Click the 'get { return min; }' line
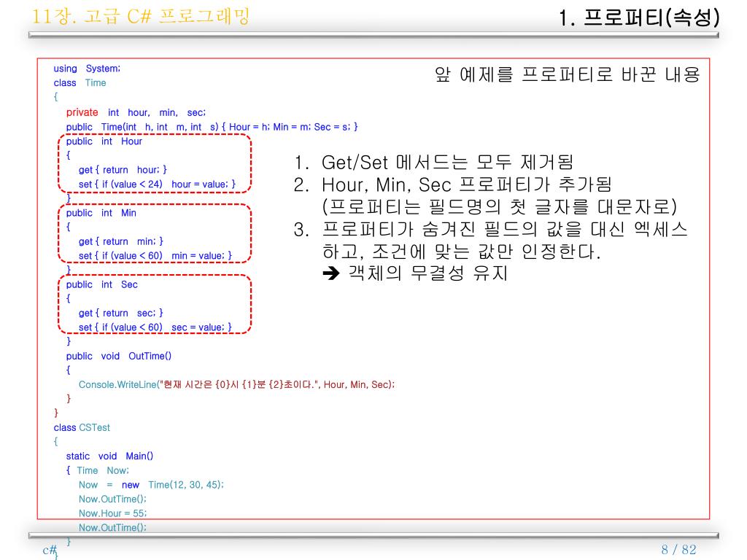This screenshot has width=747, height=560. coord(121,241)
